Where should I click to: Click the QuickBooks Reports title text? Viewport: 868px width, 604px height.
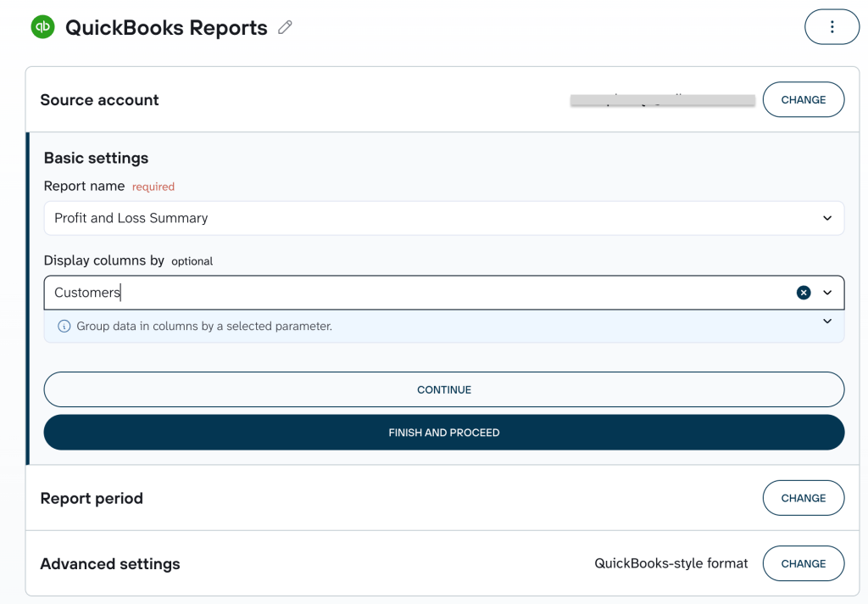(x=167, y=28)
